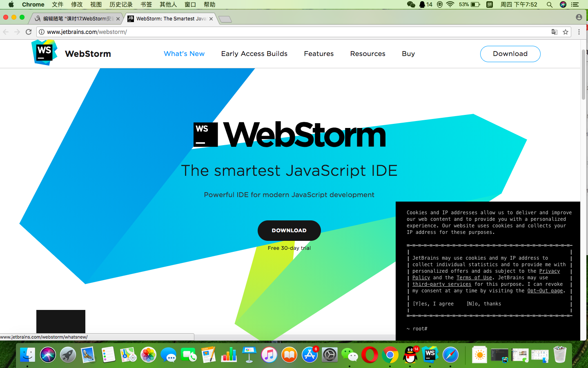Open Chrome three-dot menu
The height and width of the screenshot is (368, 588).
coord(579,32)
